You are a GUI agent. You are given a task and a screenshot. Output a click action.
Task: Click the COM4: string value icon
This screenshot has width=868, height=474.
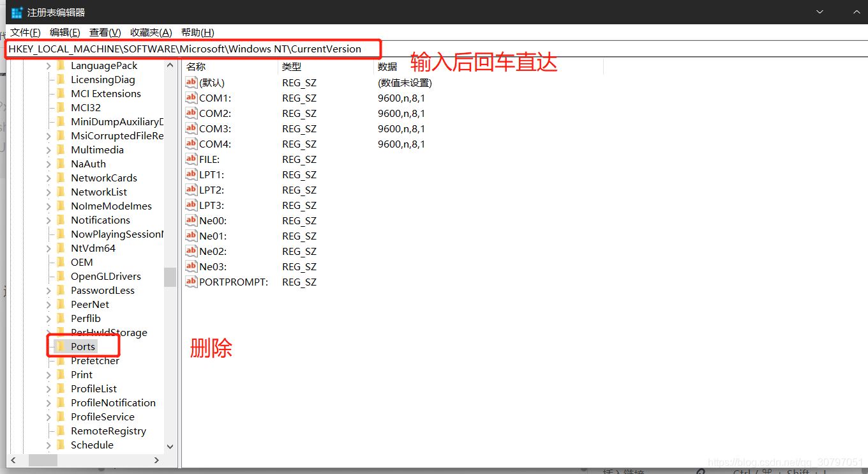191,144
